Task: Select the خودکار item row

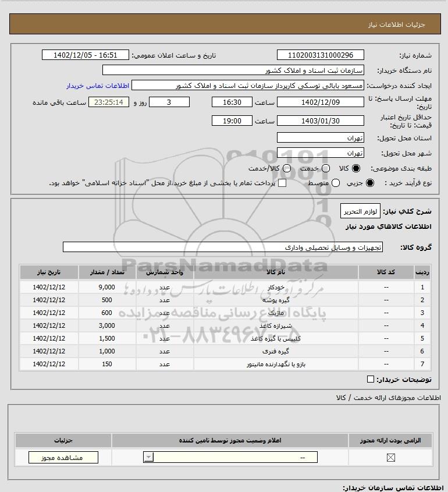Action: click(x=225, y=287)
